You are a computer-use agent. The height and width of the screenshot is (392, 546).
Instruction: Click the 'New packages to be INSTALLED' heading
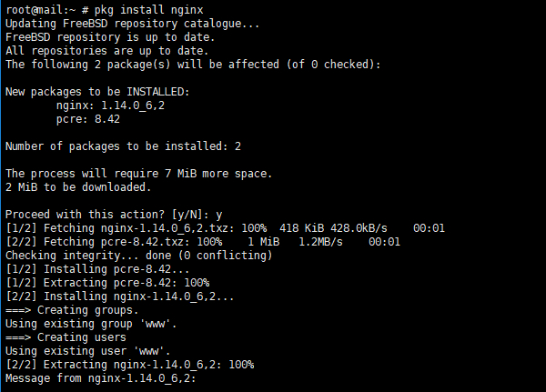tap(97, 91)
